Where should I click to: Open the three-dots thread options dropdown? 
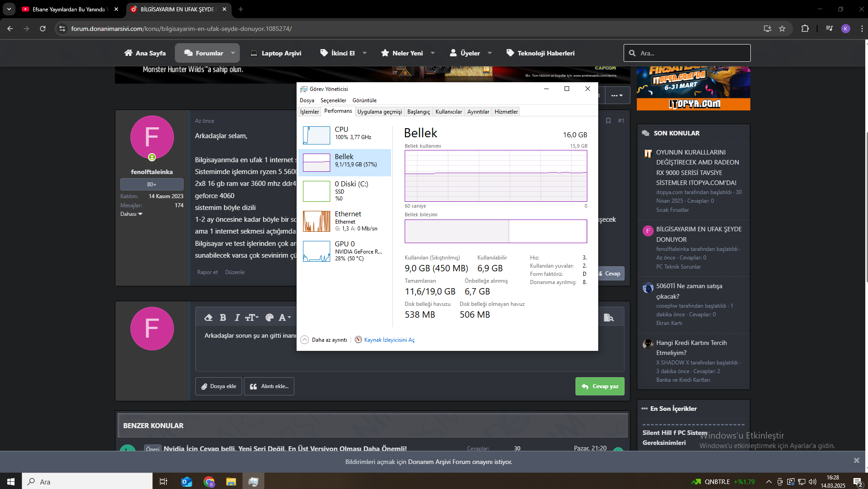(x=617, y=95)
